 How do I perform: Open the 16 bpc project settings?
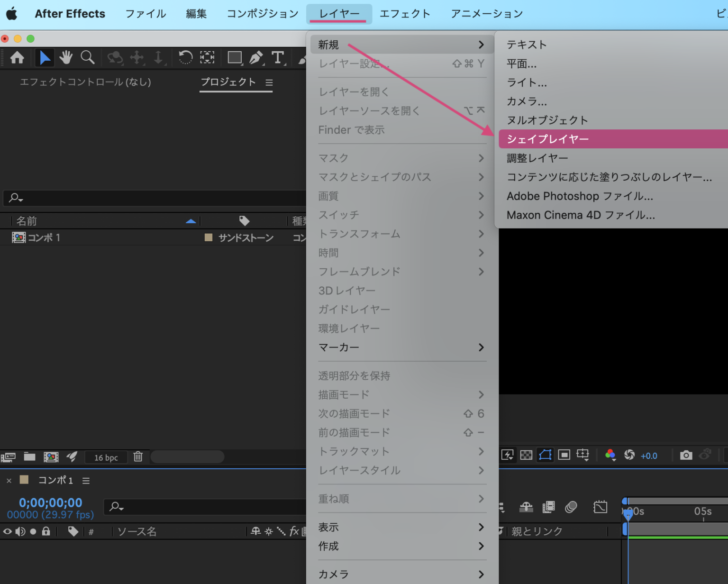[105, 457]
